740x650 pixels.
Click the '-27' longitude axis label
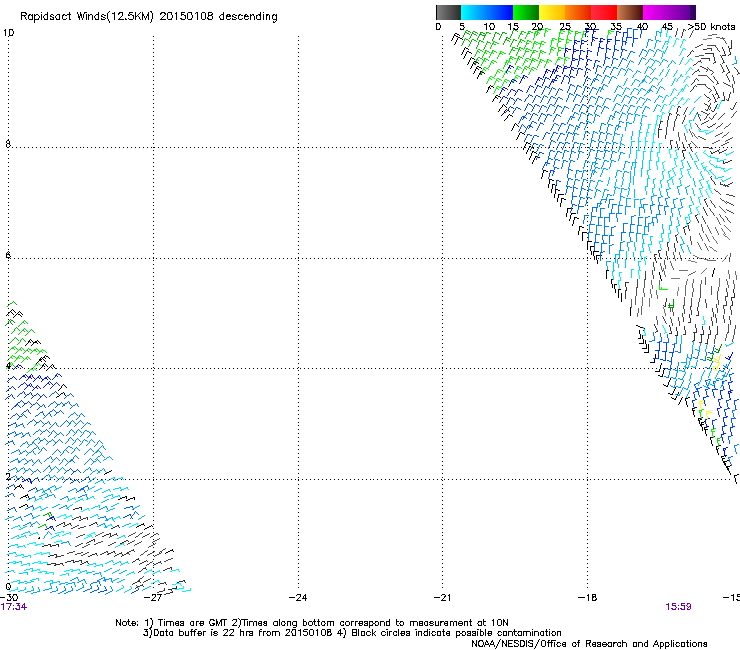click(153, 597)
